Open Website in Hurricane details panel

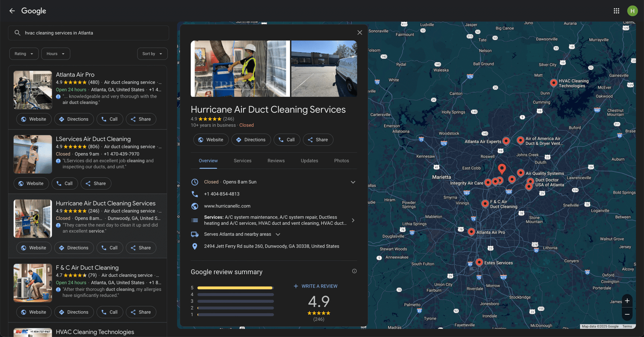[x=211, y=140]
